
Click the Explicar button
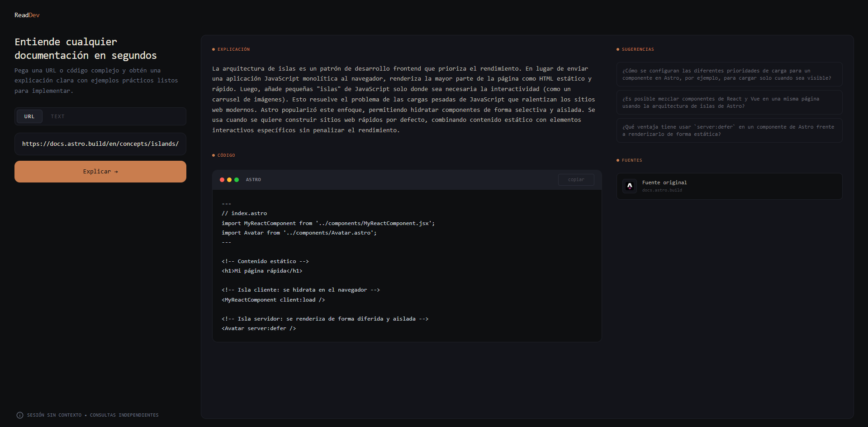pyautogui.click(x=100, y=172)
